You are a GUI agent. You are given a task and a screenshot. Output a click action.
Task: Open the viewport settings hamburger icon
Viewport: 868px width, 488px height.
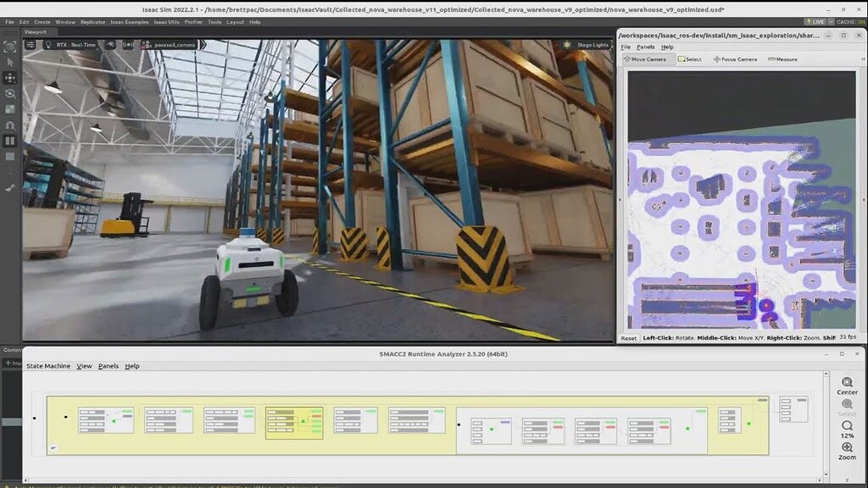click(x=29, y=45)
